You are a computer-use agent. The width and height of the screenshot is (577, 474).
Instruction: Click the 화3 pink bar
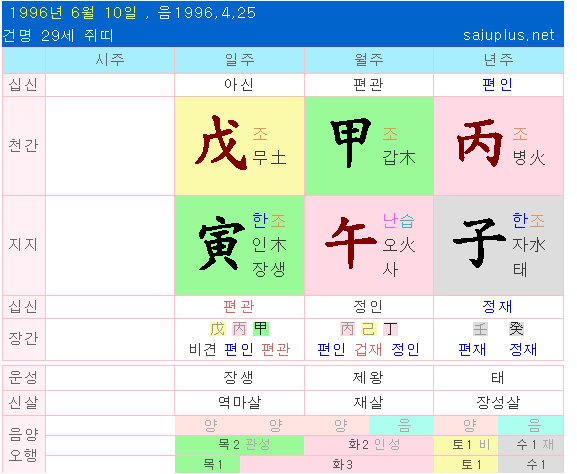click(337, 464)
